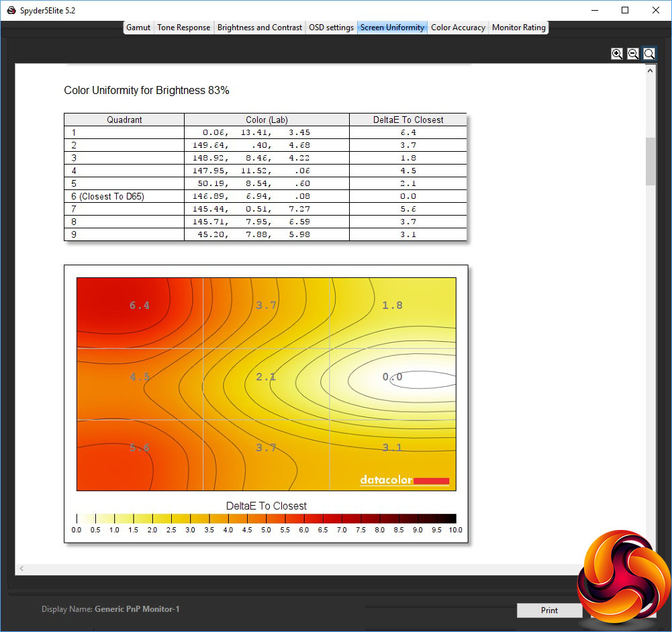Click the horizontal scrollbar left arrow

click(21, 569)
